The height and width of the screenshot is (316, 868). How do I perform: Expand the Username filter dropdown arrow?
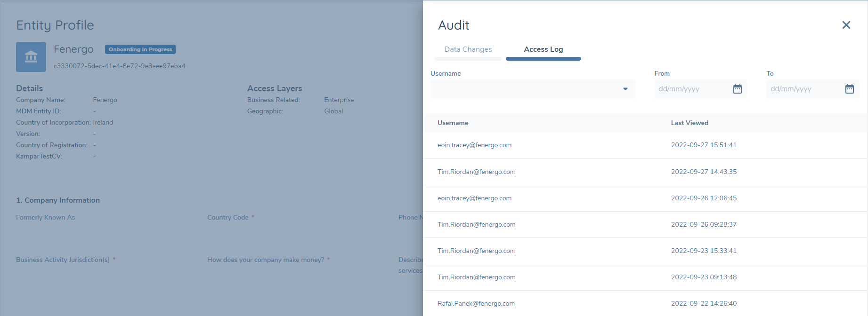625,89
